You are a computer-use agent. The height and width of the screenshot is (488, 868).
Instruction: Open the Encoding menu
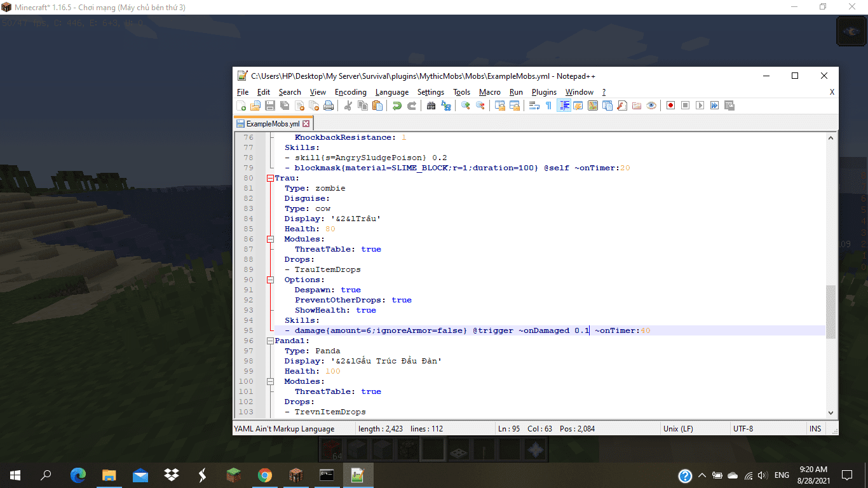pos(350,92)
